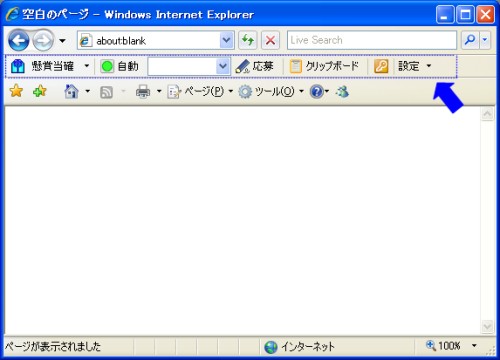
Task: Print with the printer icon
Action: click(143, 91)
